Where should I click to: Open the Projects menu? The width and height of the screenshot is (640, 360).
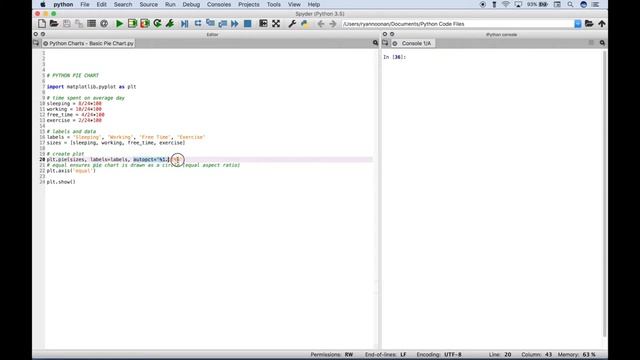click(249, 4)
